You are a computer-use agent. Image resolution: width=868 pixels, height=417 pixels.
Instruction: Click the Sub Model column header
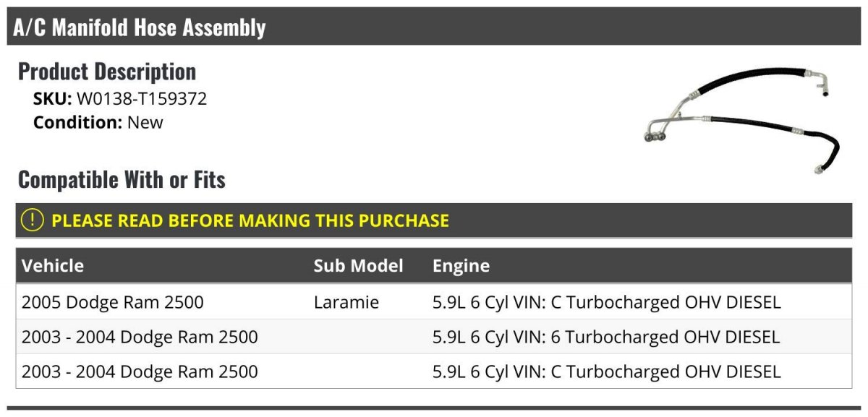coord(358,265)
